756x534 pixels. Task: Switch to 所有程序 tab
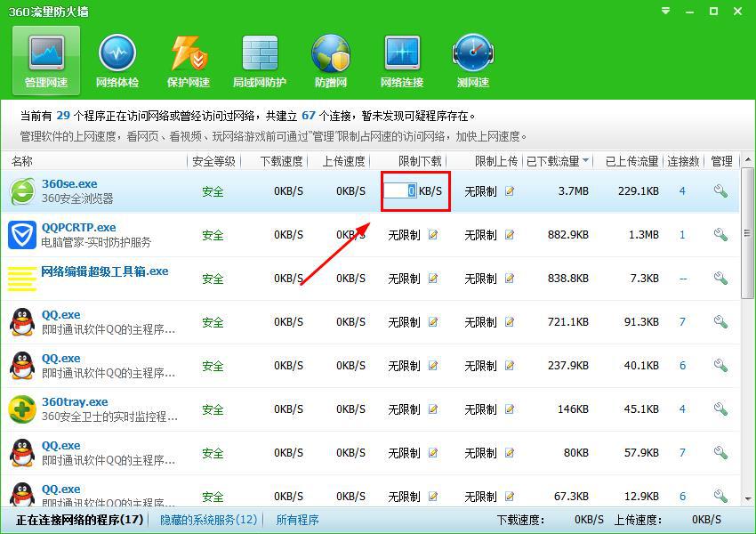click(x=297, y=520)
